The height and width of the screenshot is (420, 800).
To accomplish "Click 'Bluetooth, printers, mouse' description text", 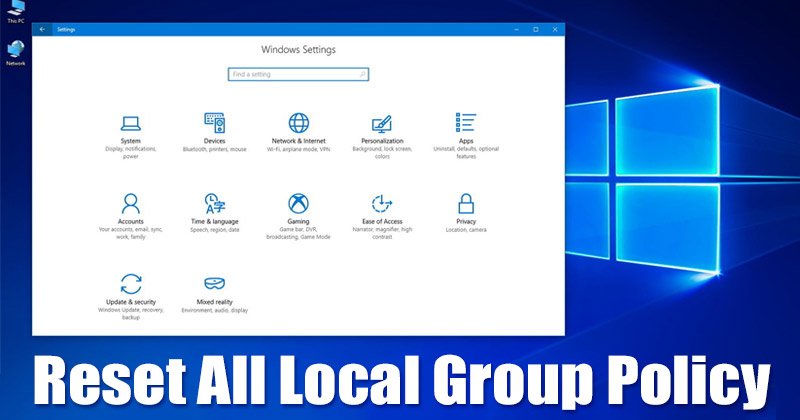I will (x=214, y=150).
